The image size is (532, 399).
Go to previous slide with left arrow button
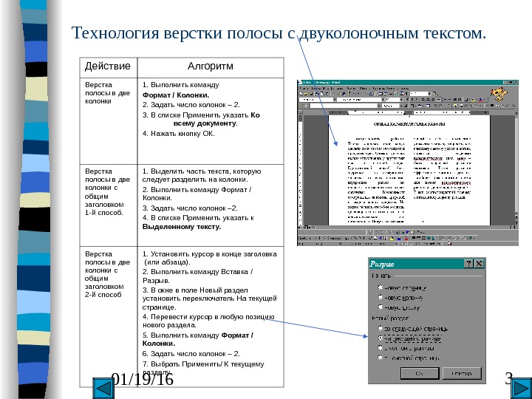103,388
